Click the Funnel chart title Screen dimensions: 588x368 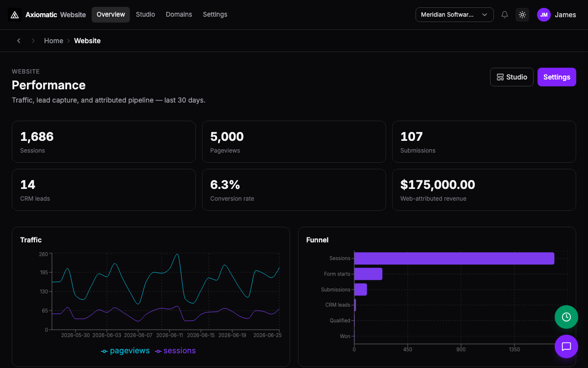(318, 240)
